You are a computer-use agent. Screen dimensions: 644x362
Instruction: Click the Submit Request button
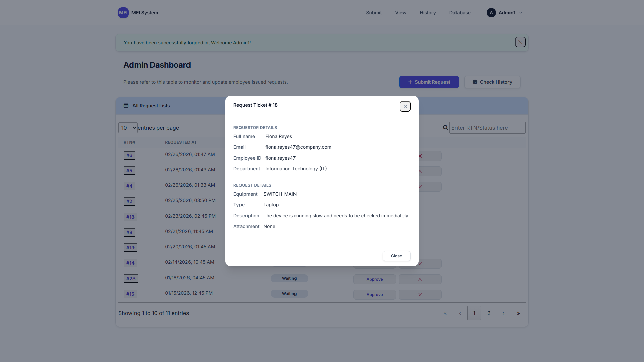click(429, 82)
